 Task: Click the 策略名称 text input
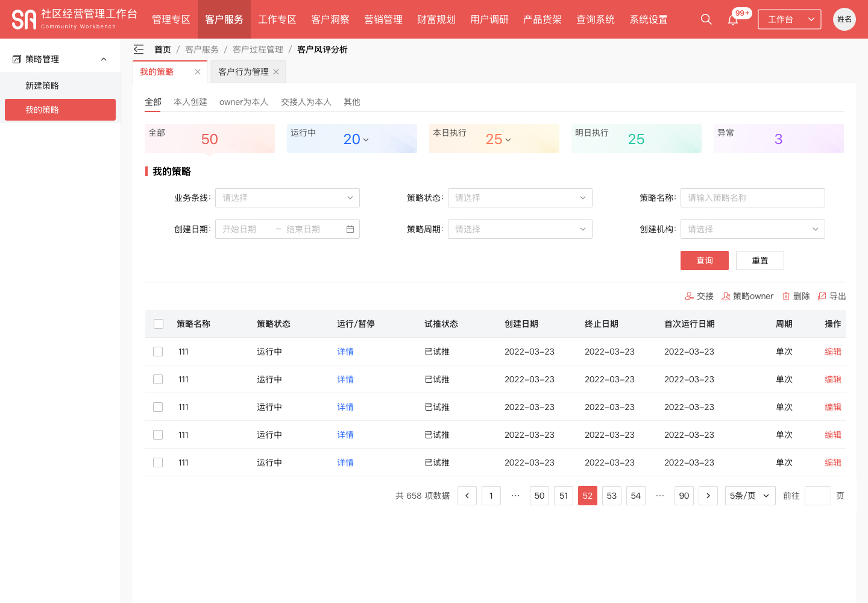753,198
